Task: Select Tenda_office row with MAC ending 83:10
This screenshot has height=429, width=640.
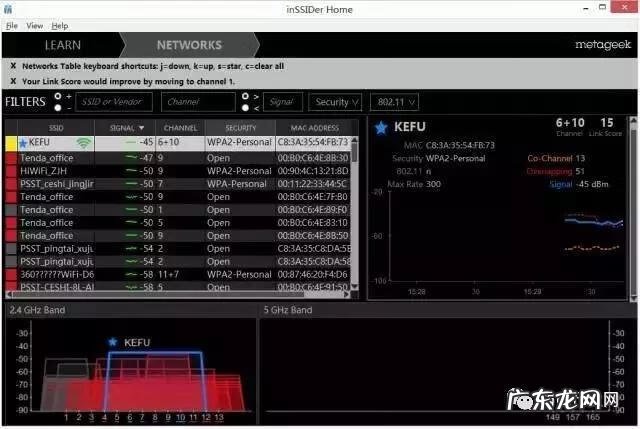Action: coord(178,223)
